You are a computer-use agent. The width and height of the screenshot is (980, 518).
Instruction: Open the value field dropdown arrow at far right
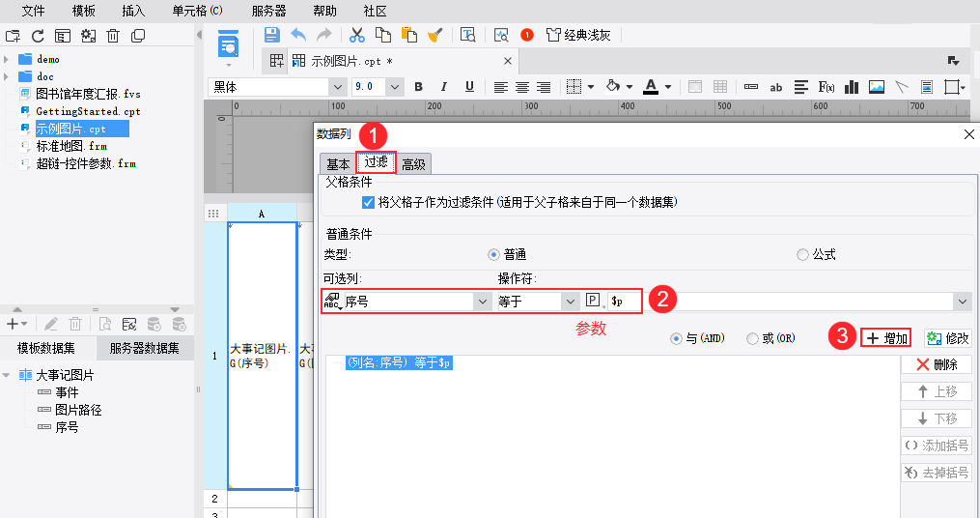(x=963, y=302)
